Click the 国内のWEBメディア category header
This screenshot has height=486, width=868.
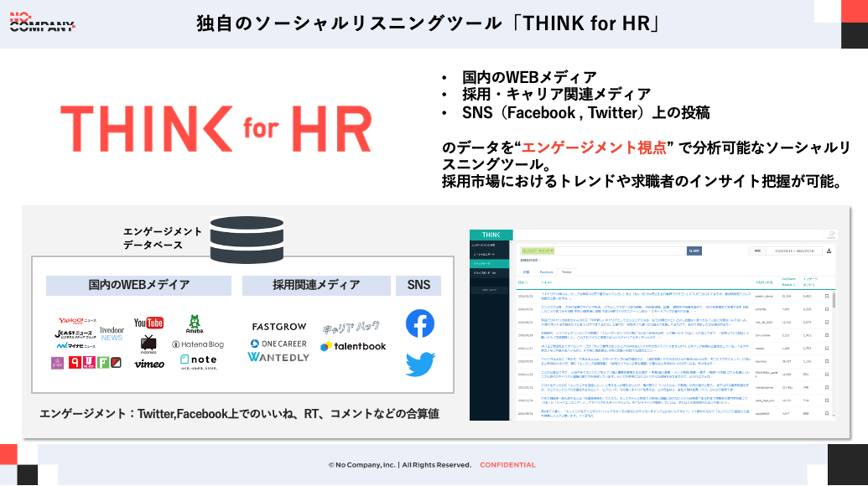[139, 285]
